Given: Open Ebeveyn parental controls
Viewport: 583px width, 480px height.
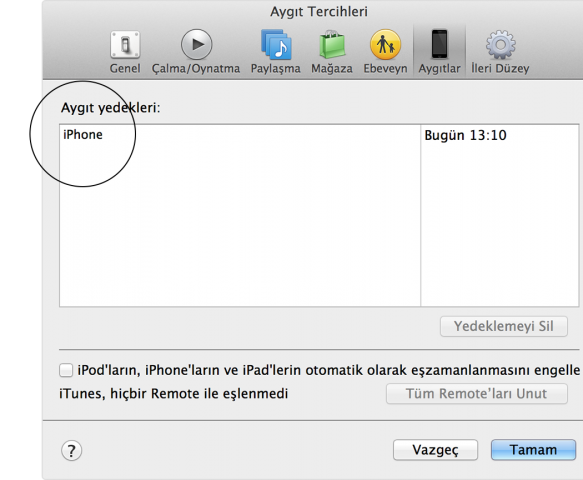Looking at the screenshot, I should (385, 52).
